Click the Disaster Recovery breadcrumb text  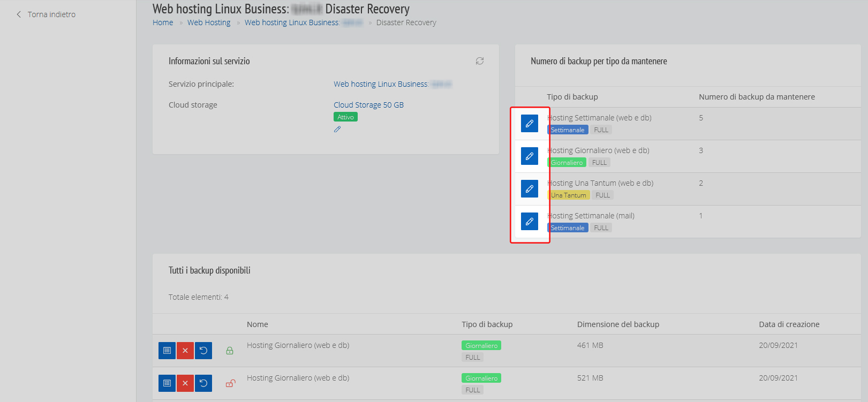click(x=406, y=22)
